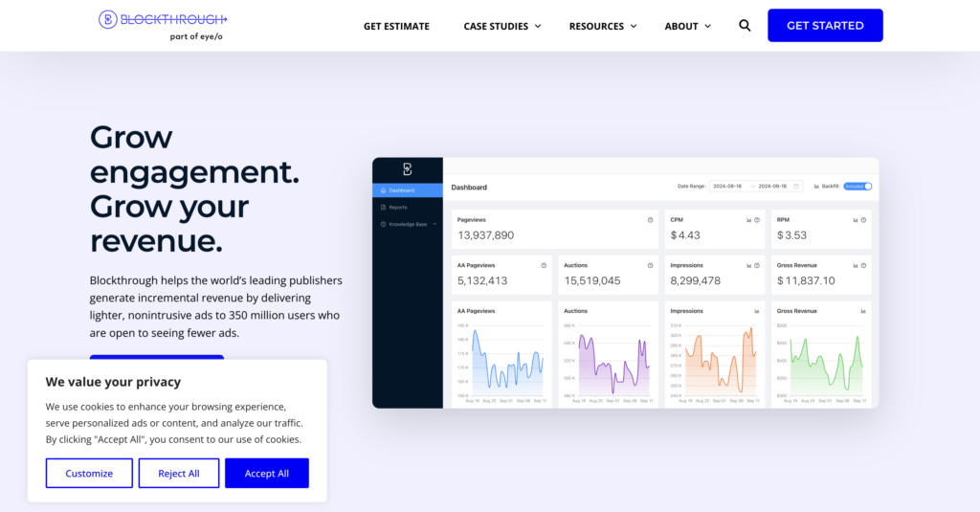Screen dimensions: 980x512
Task: Click the Pageviews card help icon
Action: pyautogui.click(x=650, y=220)
